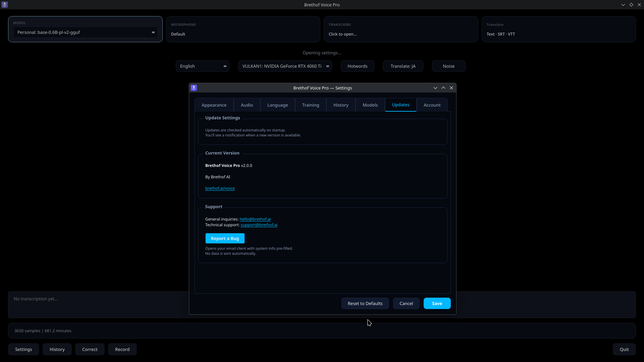Click the Translate: JA button
This screenshot has width=644, height=362.
(x=403, y=66)
